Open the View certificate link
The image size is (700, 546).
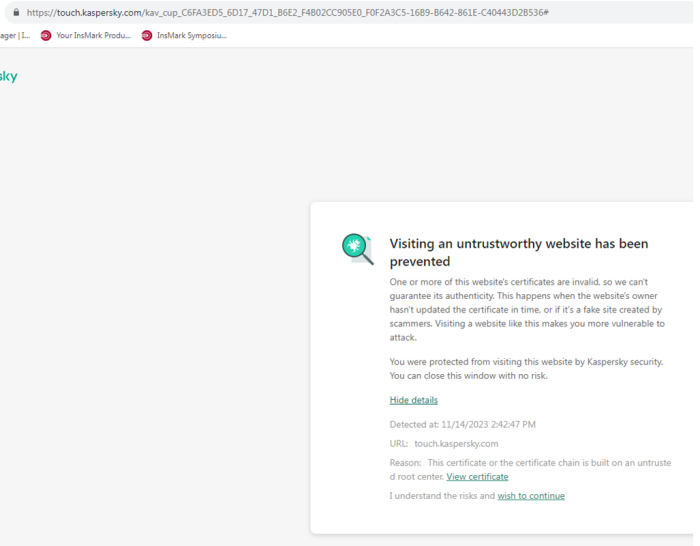click(477, 477)
